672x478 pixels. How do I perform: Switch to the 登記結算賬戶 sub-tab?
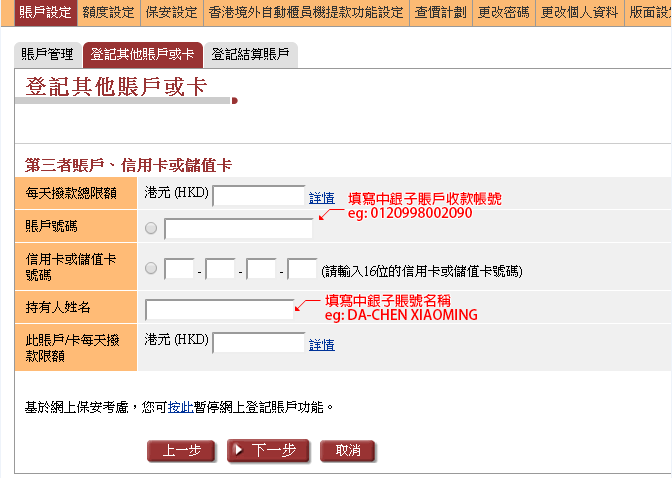point(250,54)
